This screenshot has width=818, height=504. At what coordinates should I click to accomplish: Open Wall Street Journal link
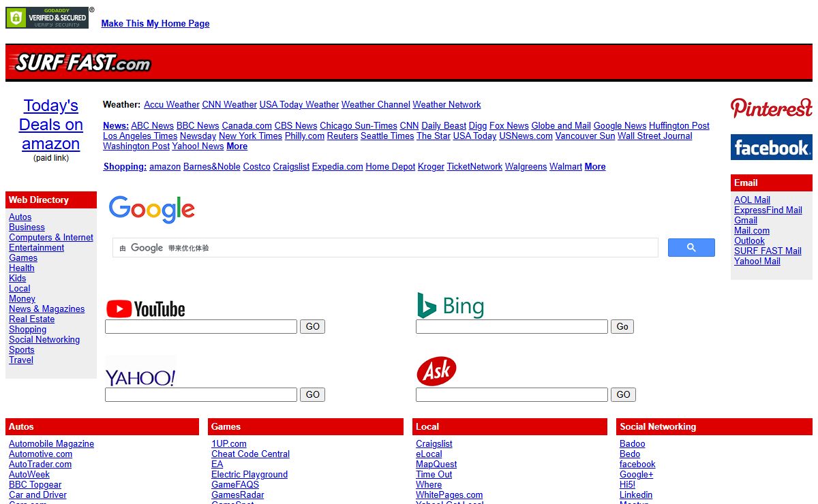[655, 136]
